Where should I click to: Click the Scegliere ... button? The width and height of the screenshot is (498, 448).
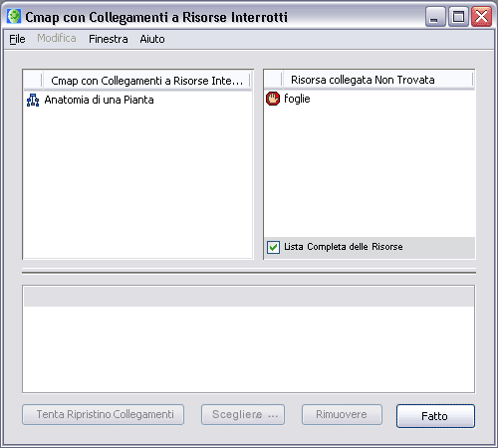click(243, 414)
